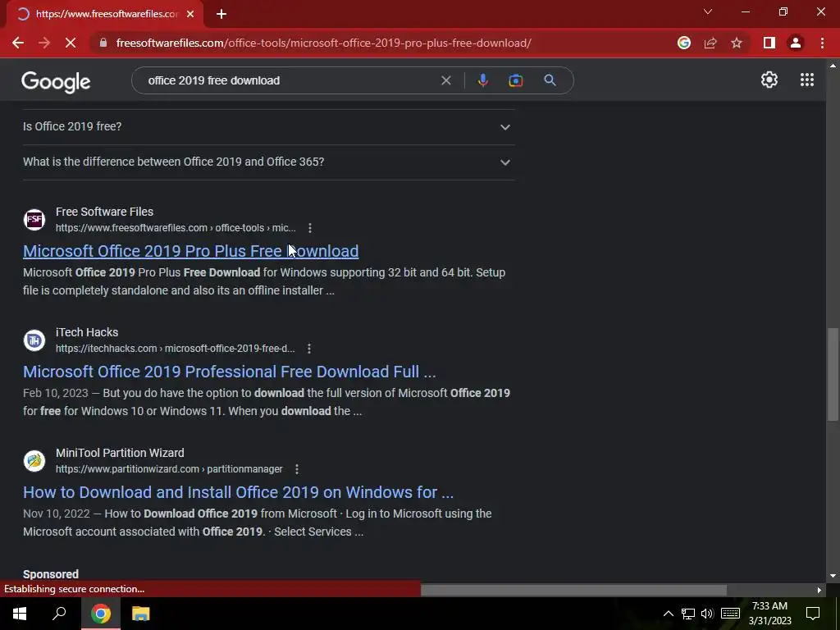Screen dimensions: 840x630
Task: Open options for iTech Hacks result
Action: 309,348
